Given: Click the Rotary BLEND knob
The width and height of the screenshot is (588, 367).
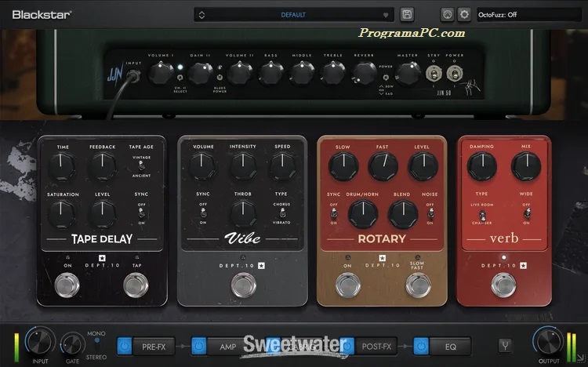Looking at the screenshot, I should pyautogui.click(x=403, y=214).
